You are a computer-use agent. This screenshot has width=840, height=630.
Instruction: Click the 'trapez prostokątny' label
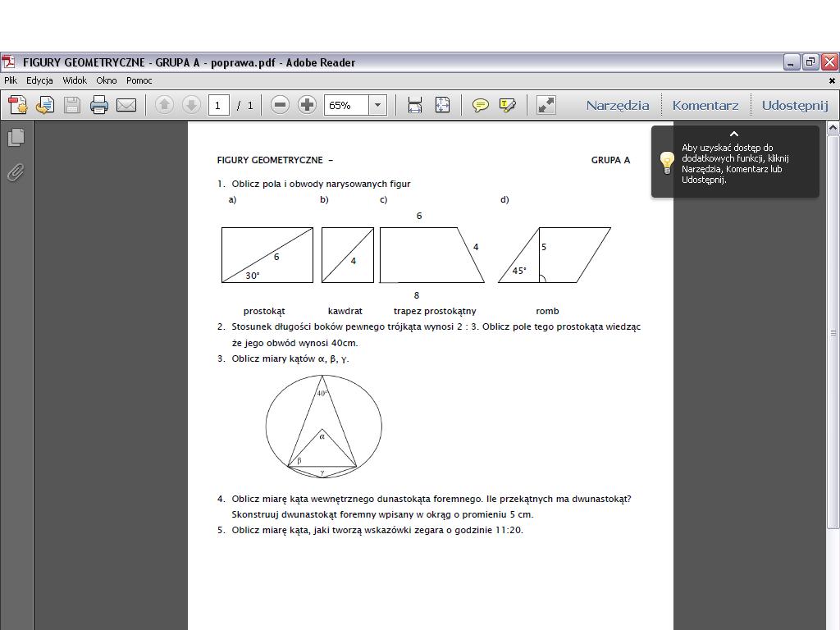pyautogui.click(x=435, y=311)
